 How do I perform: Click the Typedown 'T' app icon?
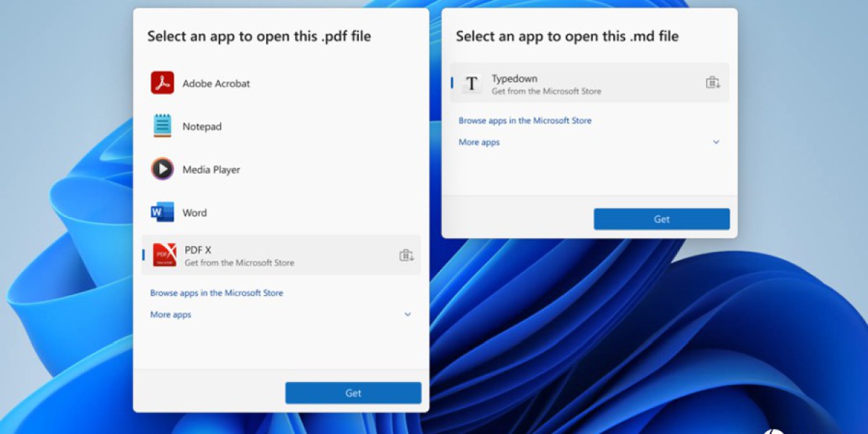pyautogui.click(x=472, y=83)
